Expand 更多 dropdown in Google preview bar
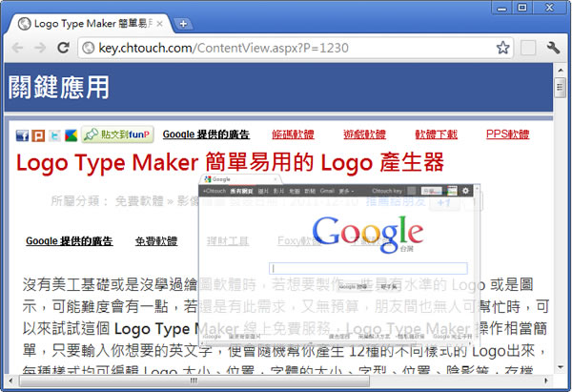The image size is (572, 392). [x=346, y=191]
